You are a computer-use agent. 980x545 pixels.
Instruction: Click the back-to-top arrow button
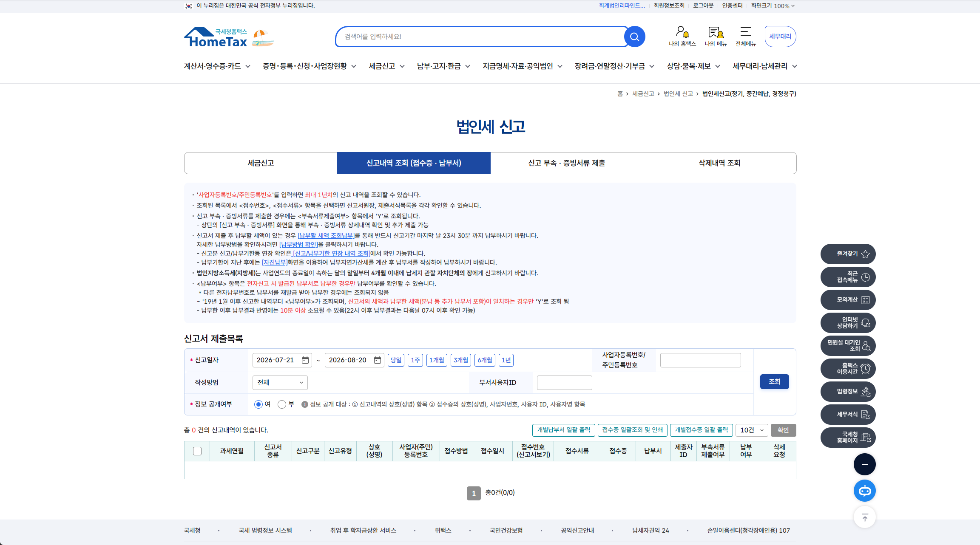click(864, 517)
